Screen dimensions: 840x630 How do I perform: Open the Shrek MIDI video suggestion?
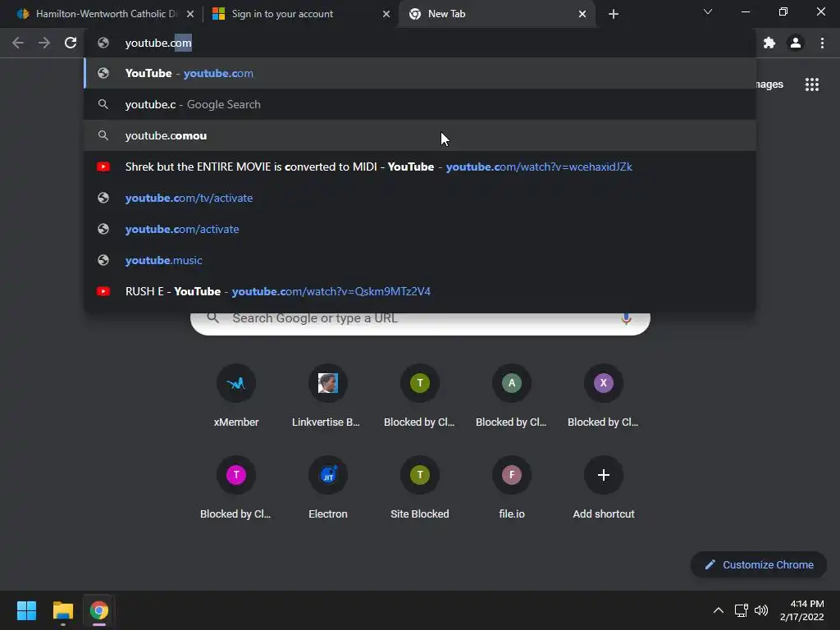pos(420,167)
